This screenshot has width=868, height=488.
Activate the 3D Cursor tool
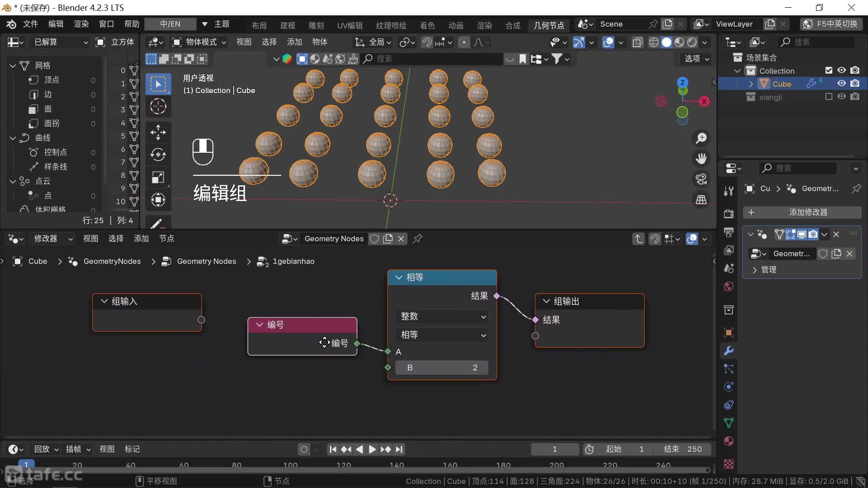pyautogui.click(x=158, y=107)
